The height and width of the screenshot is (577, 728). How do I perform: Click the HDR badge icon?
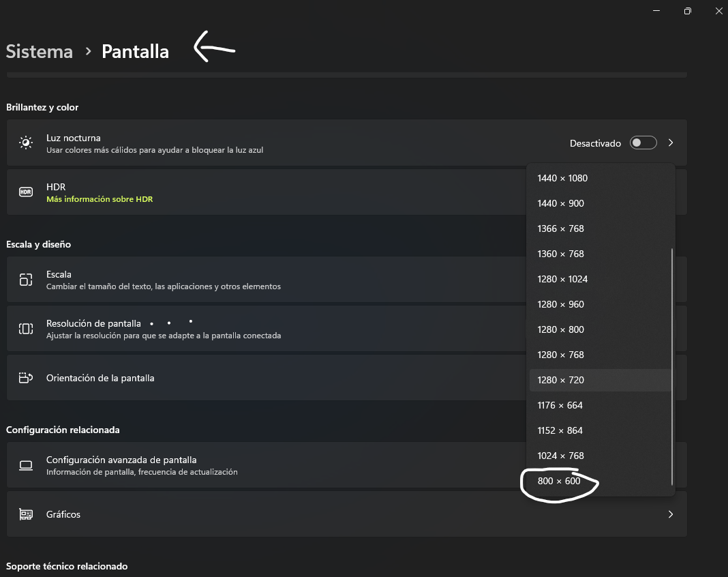tap(26, 192)
